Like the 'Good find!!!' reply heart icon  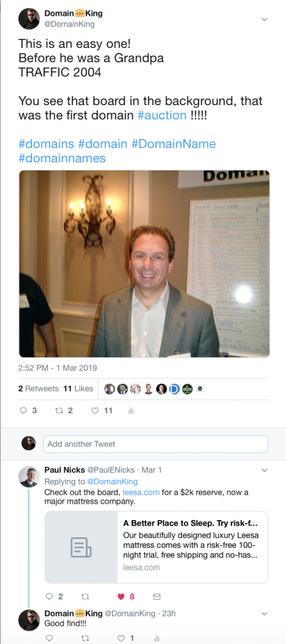click(x=121, y=638)
